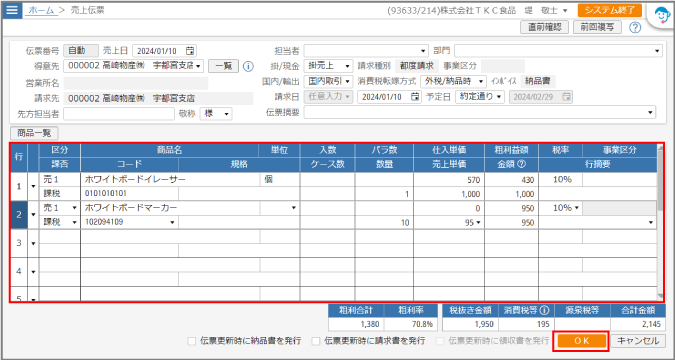Click product name ホワイトボードイレーサー
Image resolution: width=675 pixels, height=360 pixels.
click(x=135, y=180)
